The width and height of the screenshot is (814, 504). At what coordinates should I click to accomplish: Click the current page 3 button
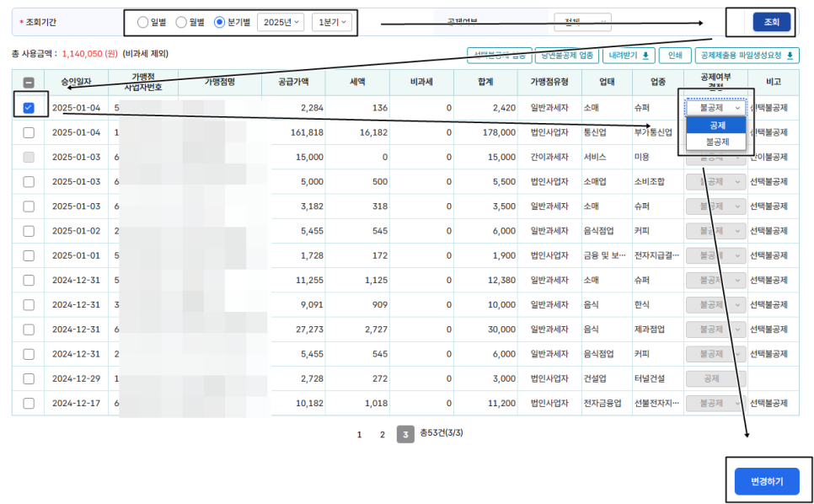pyautogui.click(x=405, y=434)
